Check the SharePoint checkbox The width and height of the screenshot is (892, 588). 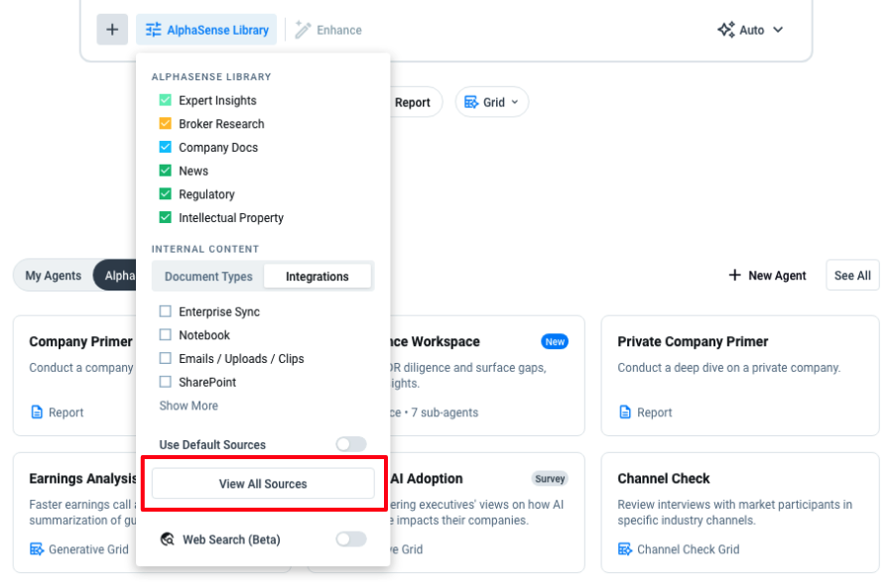166,382
